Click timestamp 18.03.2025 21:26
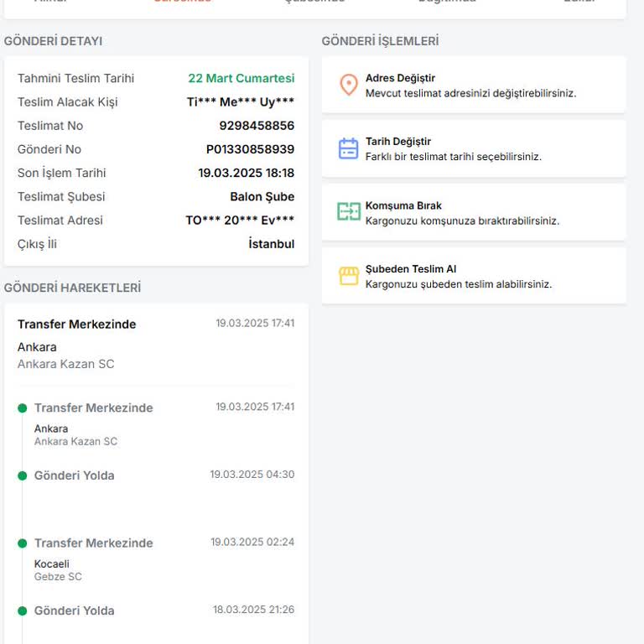 click(x=253, y=610)
